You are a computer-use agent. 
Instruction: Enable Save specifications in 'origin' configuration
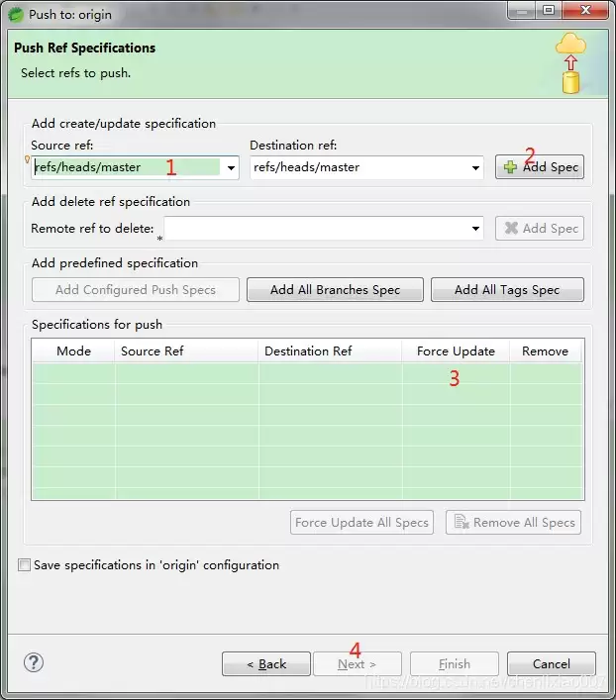click(24, 564)
